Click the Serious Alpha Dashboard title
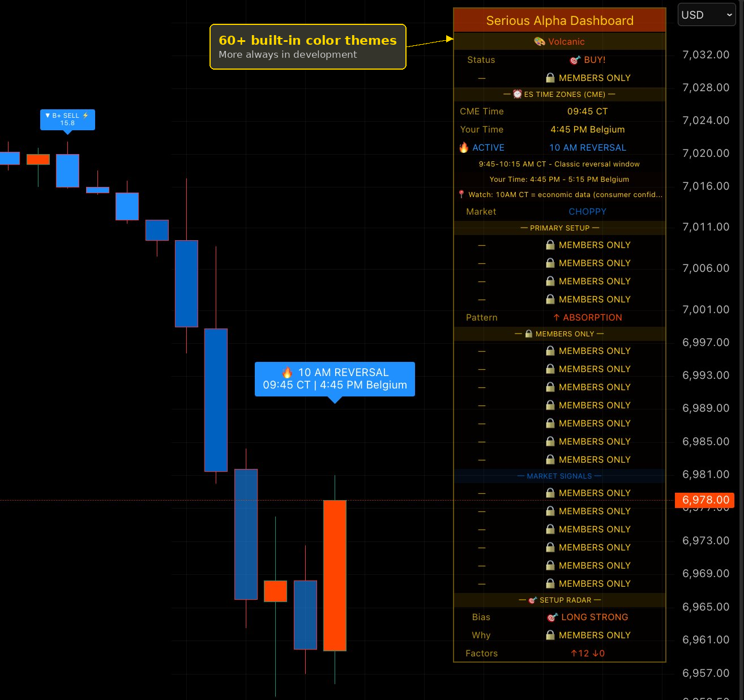744x700 pixels. [559, 20]
